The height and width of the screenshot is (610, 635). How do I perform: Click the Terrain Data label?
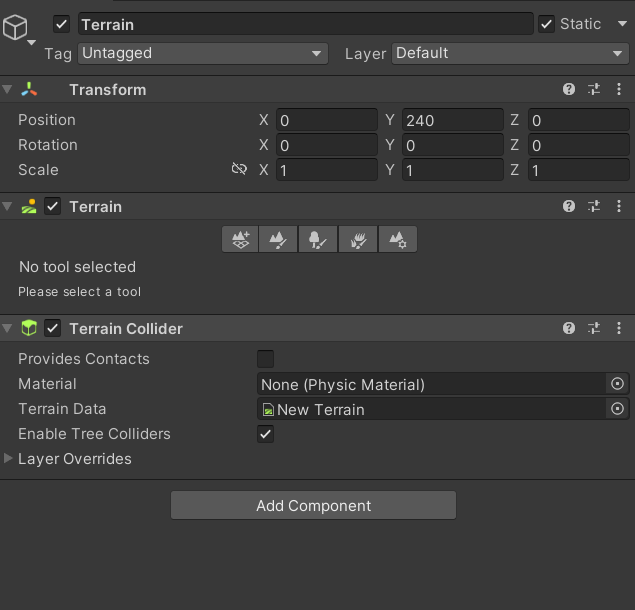(x=62, y=409)
